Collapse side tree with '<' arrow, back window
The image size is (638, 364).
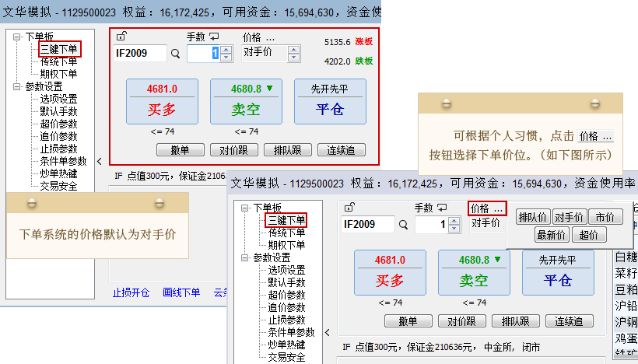[x=100, y=162]
